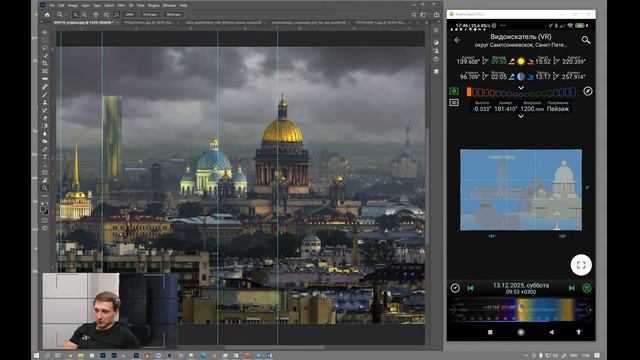Screen dimensions: 640x360
Task: Select the Brush tool
Action: tap(44, 94)
